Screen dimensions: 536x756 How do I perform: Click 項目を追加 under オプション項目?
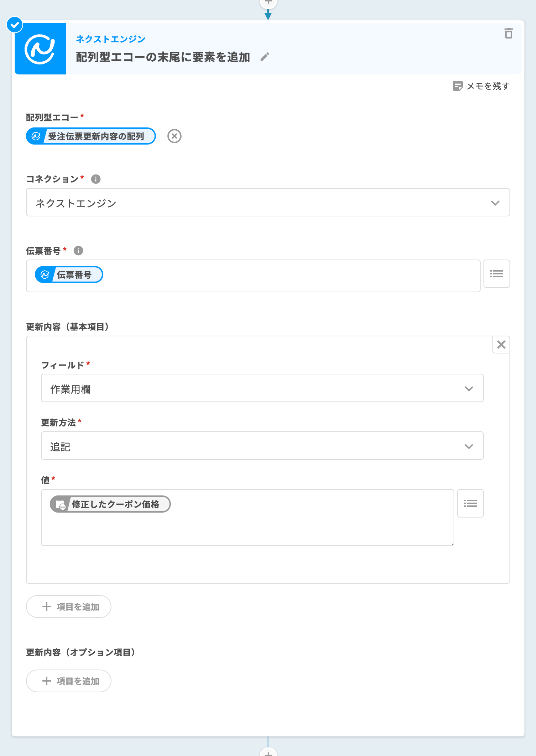pyautogui.click(x=69, y=681)
